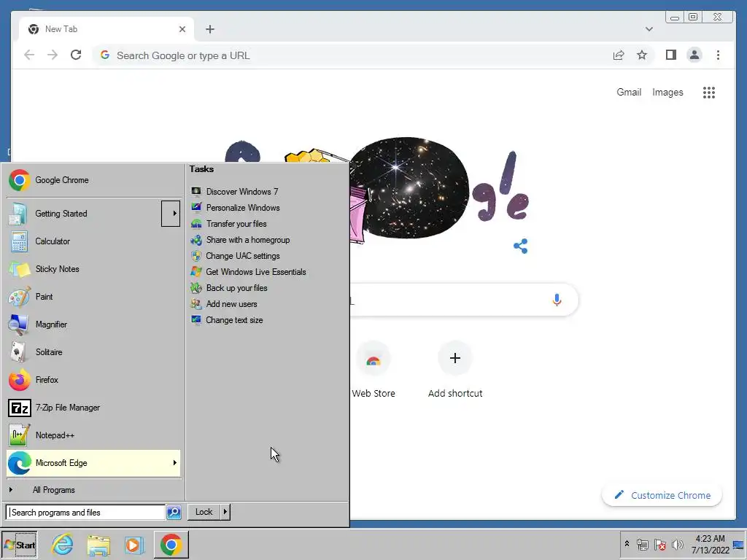Switch to Chrome on the taskbar

[171, 545]
